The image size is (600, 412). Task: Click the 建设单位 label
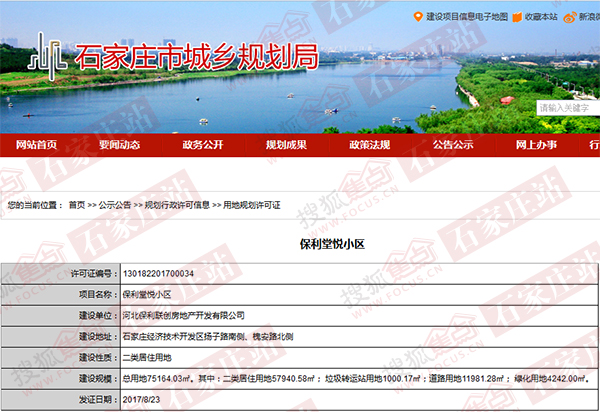(98, 316)
